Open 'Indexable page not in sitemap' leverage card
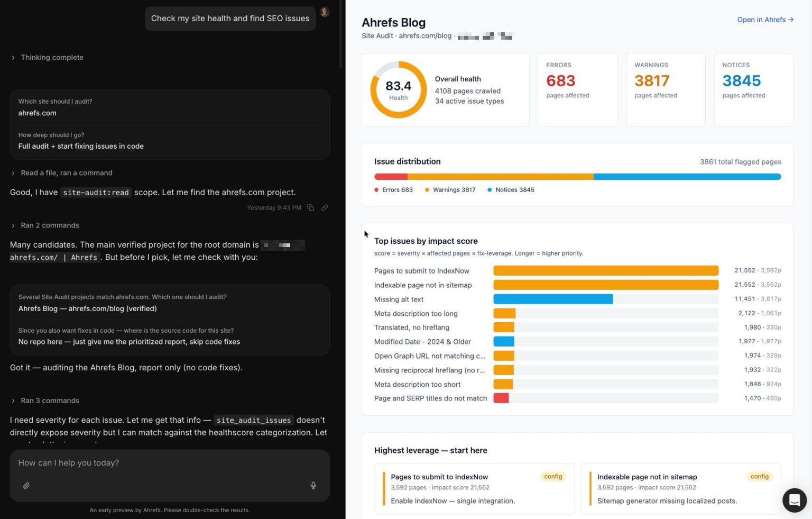 click(x=681, y=489)
